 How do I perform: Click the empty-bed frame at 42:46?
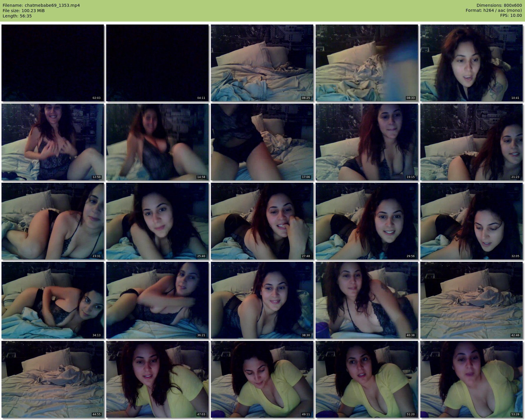pos(471,300)
